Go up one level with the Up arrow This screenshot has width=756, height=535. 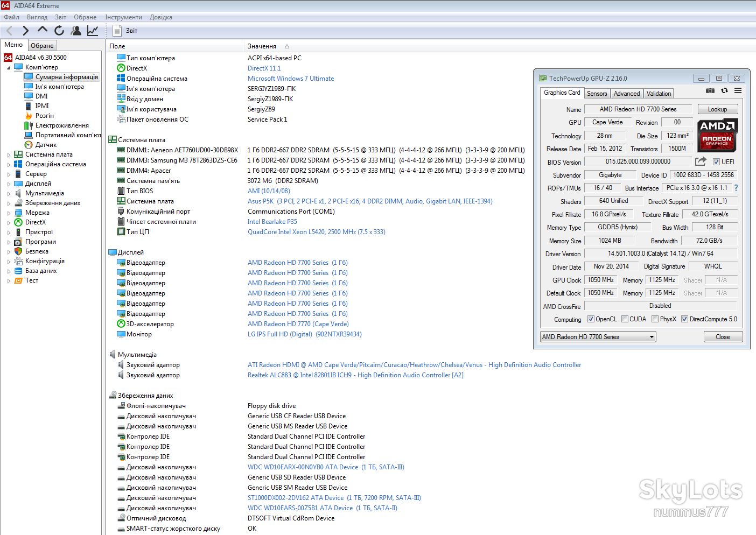pyautogui.click(x=43, y=30)
